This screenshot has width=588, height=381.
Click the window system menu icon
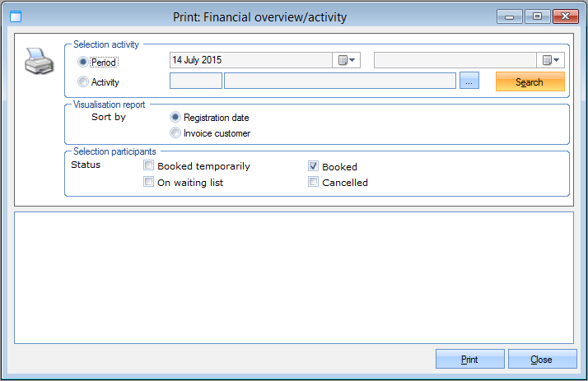coord(16,16)
